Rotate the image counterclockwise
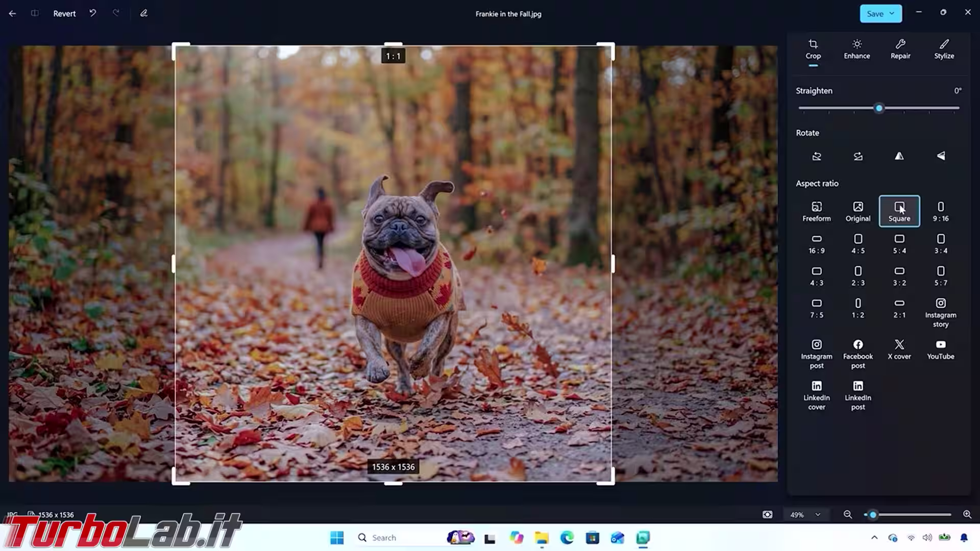The image size is (980, 551). coord(817,156)
